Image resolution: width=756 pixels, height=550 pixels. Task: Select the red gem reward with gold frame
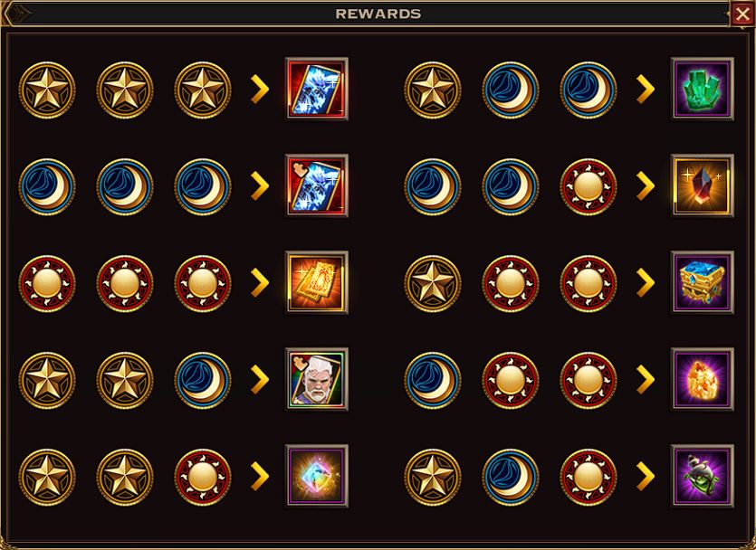(x=703, y=185)
